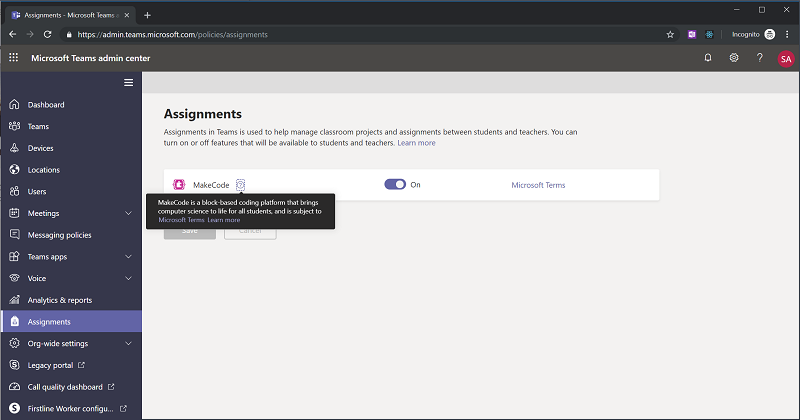
Task: Click the Teams sidebar icon
Action: point(14,126)
